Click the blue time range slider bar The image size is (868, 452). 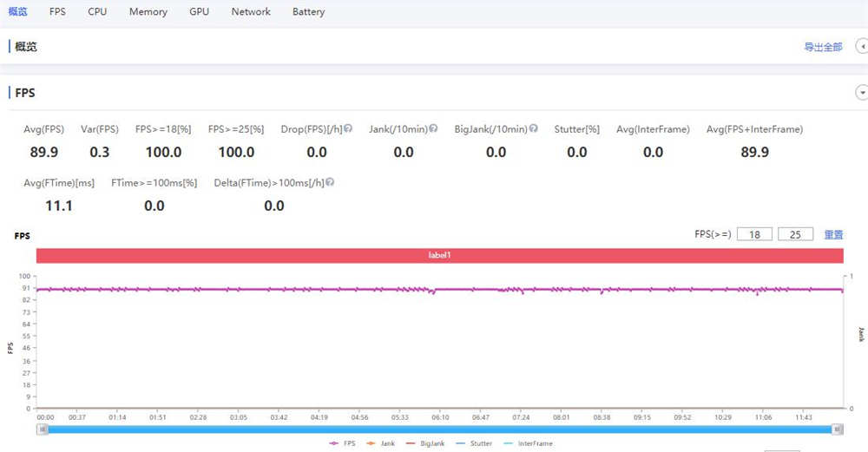click(440, 429)
